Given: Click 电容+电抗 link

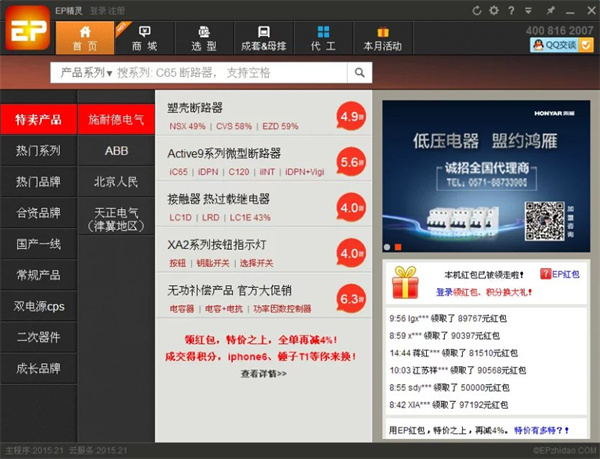Looking at the screenshot, I should pyautogui.click(x=224, y=308).
